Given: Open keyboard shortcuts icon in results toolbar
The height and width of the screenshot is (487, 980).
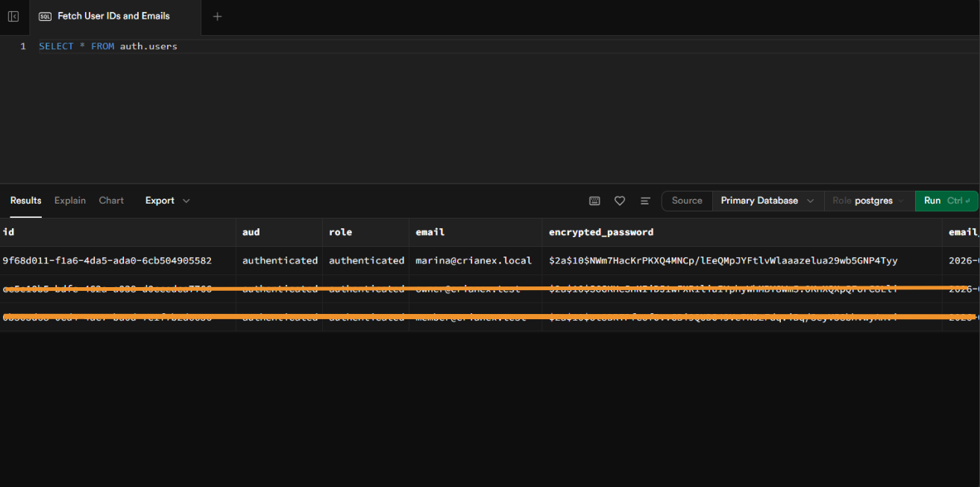Looking at the screenshot, I should (594, 201).
